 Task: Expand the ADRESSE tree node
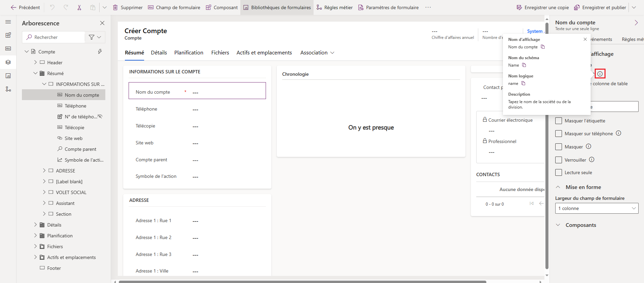[44, 170]
